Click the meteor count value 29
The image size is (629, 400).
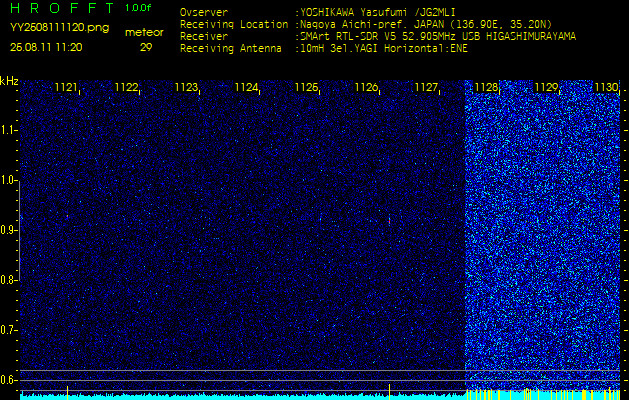(x=144, y=48)
